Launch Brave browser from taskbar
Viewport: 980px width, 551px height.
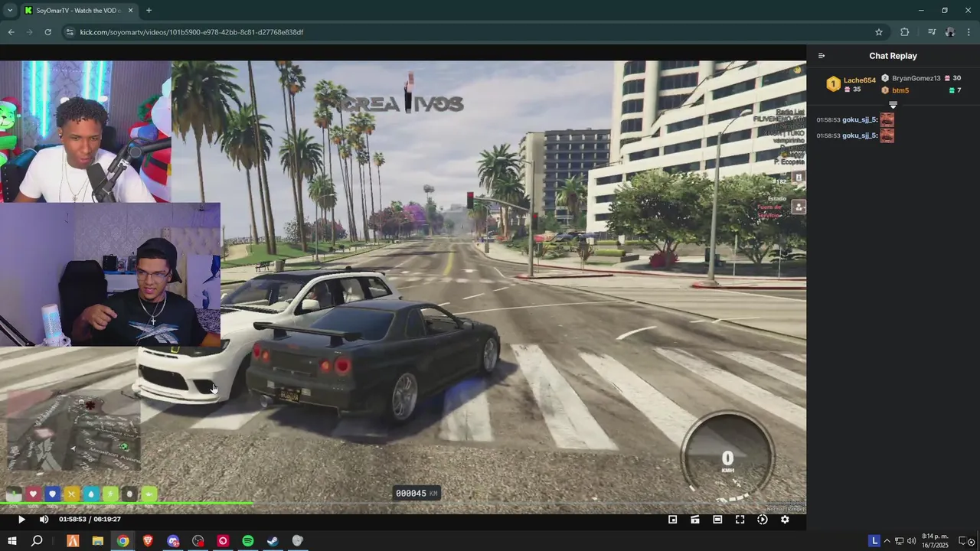pos(148,541)
